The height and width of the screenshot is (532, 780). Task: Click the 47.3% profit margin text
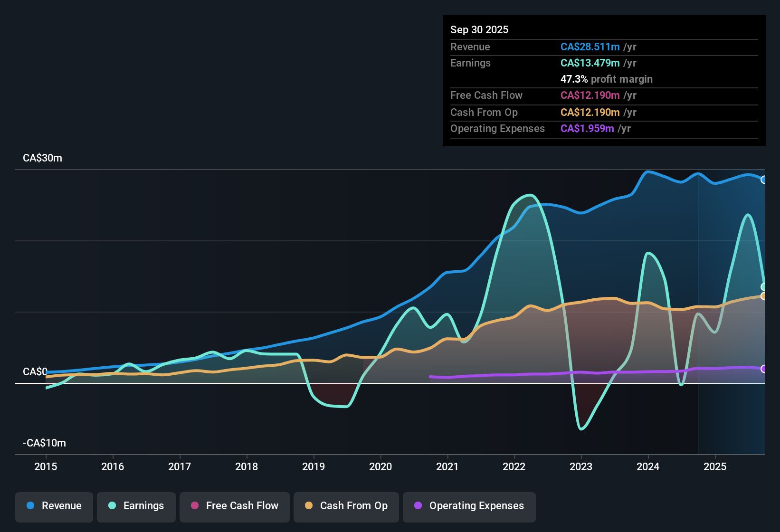pos(606,79)
